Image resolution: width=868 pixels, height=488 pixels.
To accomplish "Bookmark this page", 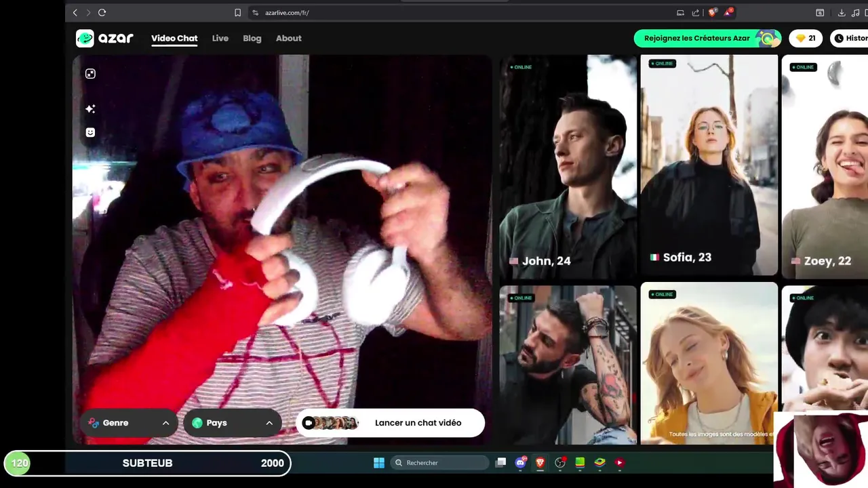I will 237,12.
